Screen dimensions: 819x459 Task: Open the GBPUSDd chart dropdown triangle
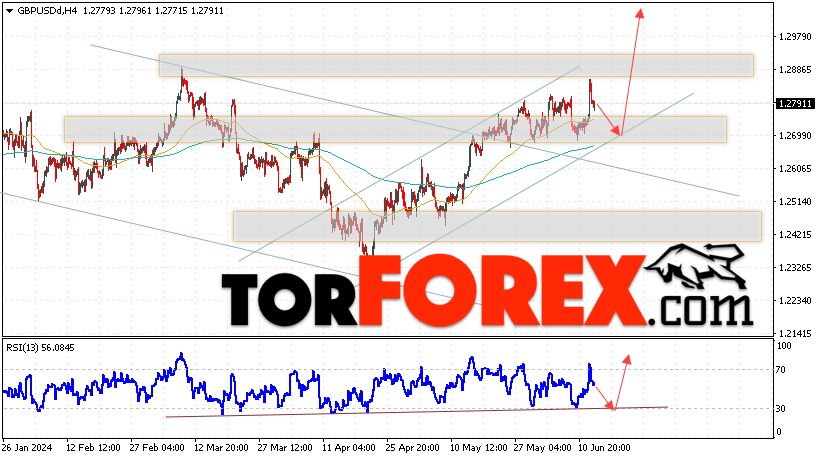tap(9, 11)
